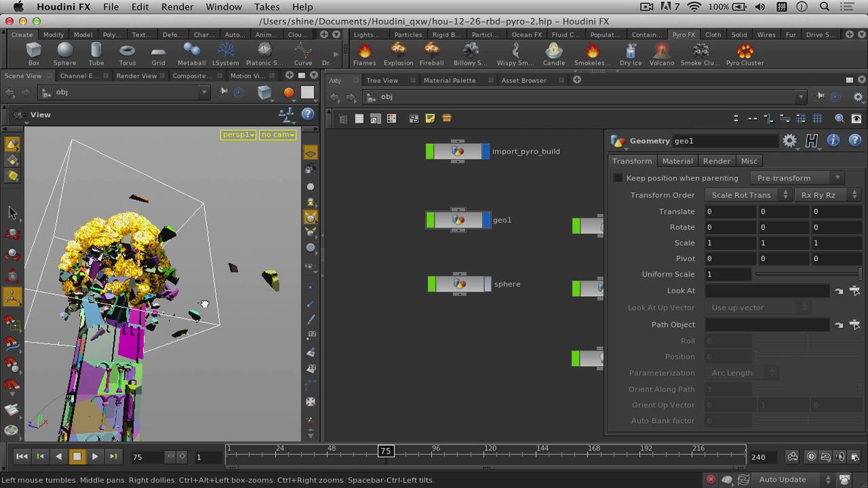Toggle the import_pyro_build node display flag
Viewport: 868px width, 488px height.
[486, 151]
